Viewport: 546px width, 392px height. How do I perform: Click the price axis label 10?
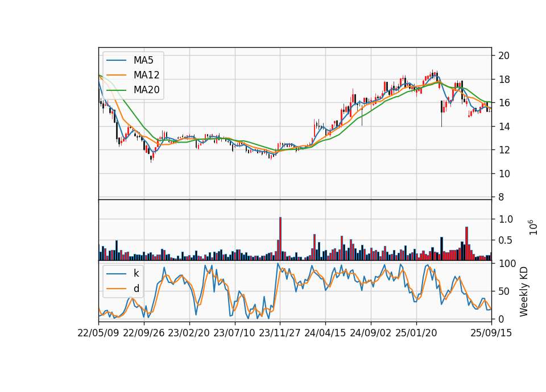(504, 174)
